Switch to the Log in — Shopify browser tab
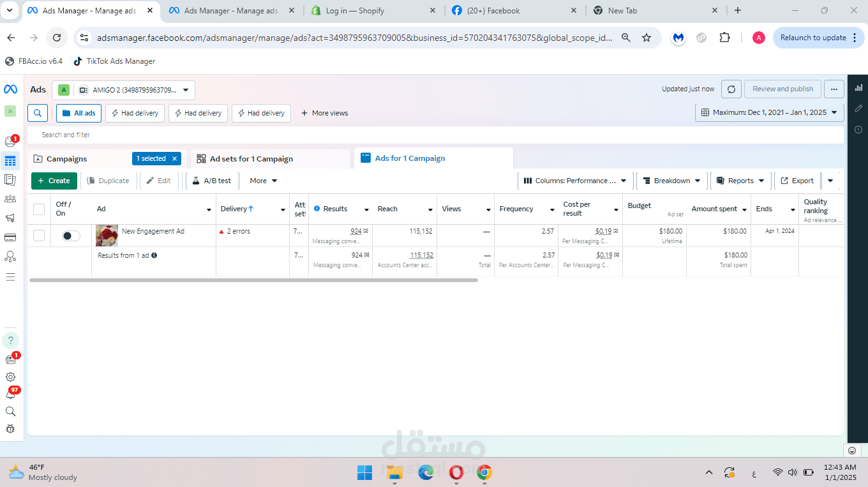This screenshot has height=487, width=868. click(374, 11)
